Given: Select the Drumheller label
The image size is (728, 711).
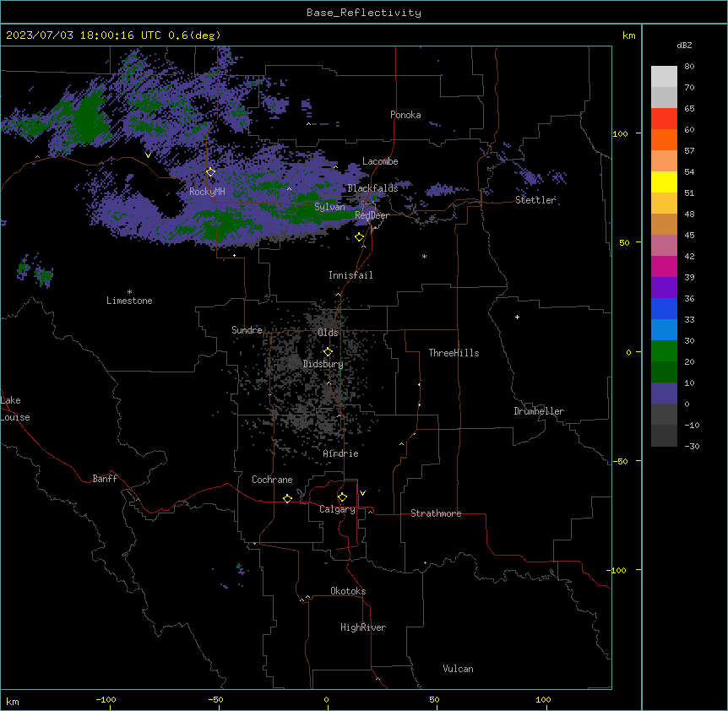Looking at the screenshot, I should point(539,411).
